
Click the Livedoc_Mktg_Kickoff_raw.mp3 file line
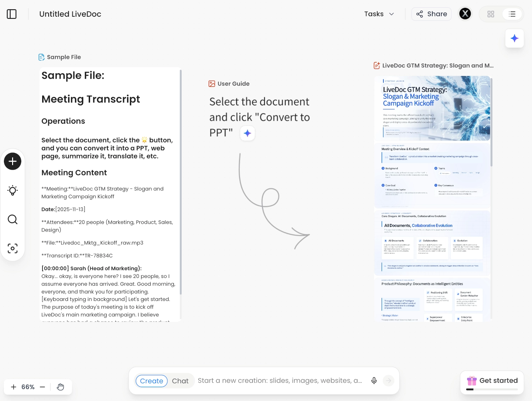coord(92,243)
